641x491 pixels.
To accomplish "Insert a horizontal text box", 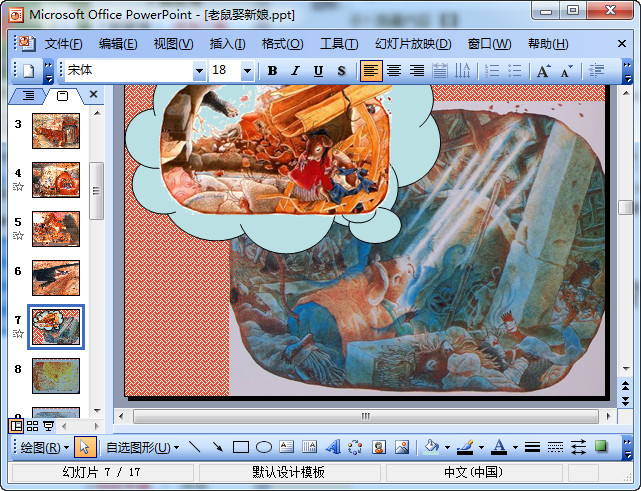I will (287, 447).
